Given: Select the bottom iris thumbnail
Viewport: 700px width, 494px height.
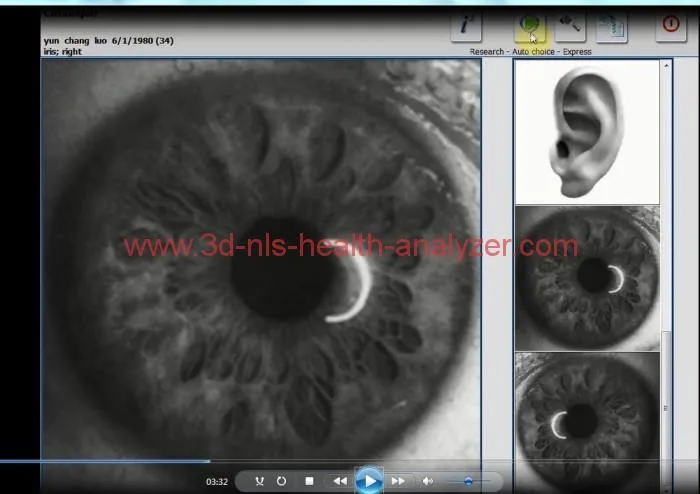Looking at the screenshot, I should 587,423.
